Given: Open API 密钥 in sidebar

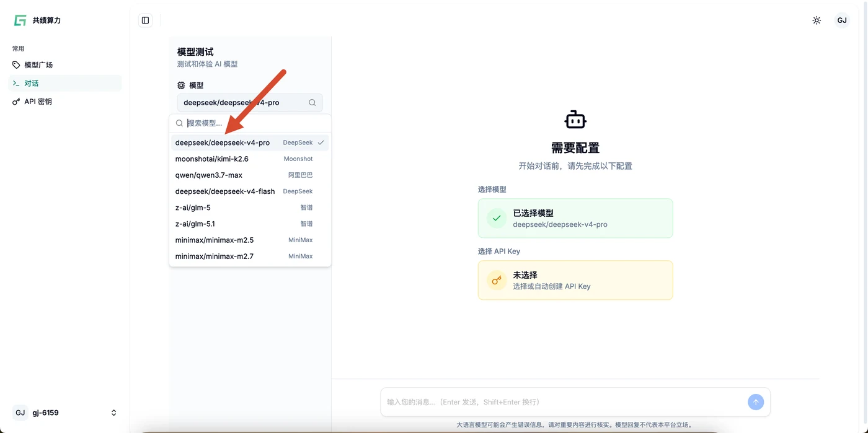Looking at the screenshot, I should (65, 102).
